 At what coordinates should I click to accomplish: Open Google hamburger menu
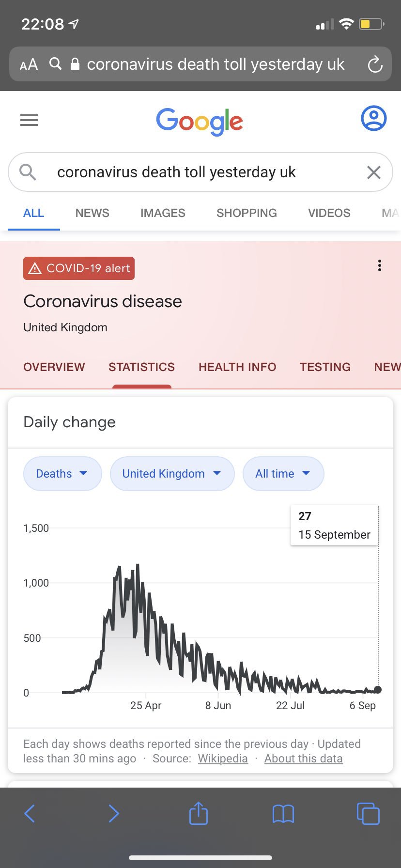pyautogui.click(x=29, y=120)
